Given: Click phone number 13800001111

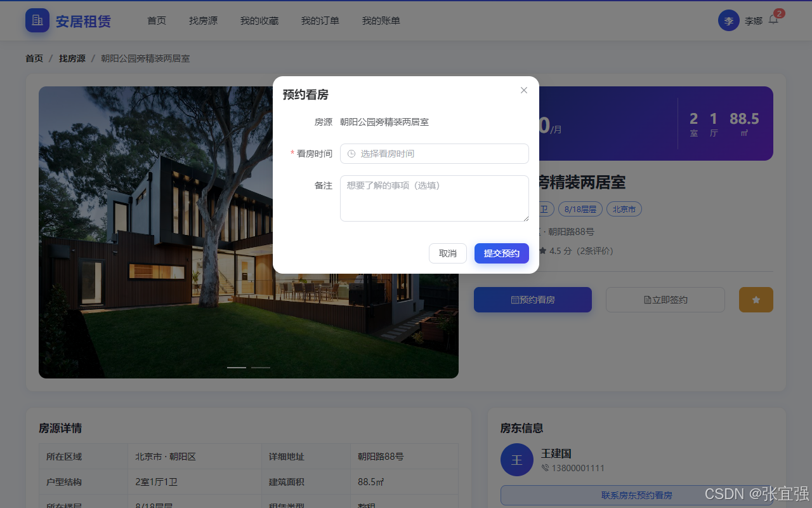Looking at the screenshot, I should (x=578, y=468).
